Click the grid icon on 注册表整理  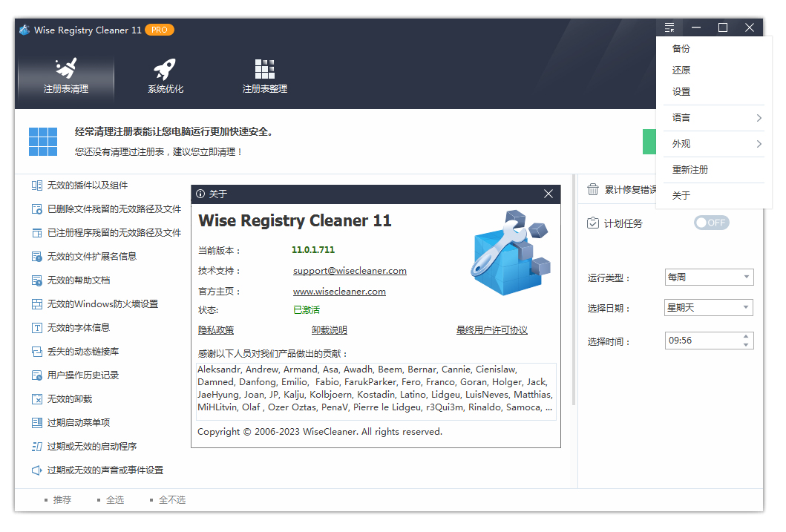tap(265, 69)
